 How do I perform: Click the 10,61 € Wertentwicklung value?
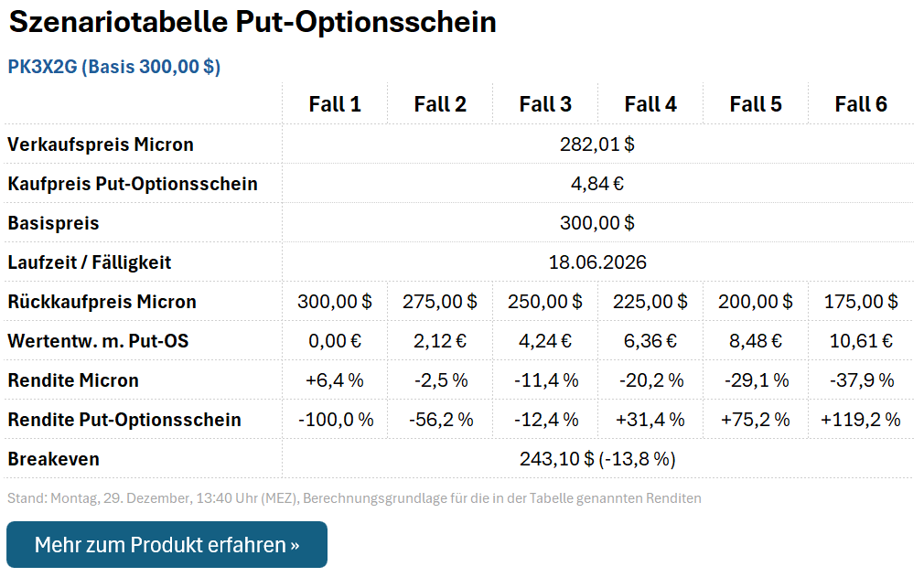[860, 340]
